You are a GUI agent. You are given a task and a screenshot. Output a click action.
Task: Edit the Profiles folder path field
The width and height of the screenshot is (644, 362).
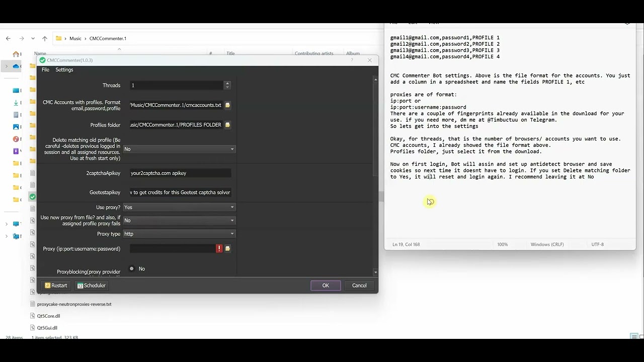(x=176, y=125)
